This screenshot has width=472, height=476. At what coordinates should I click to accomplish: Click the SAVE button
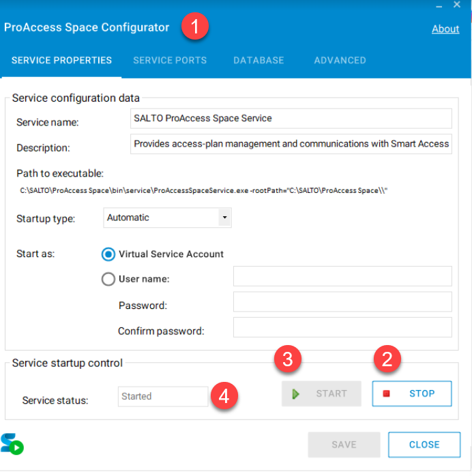(344, 445)
